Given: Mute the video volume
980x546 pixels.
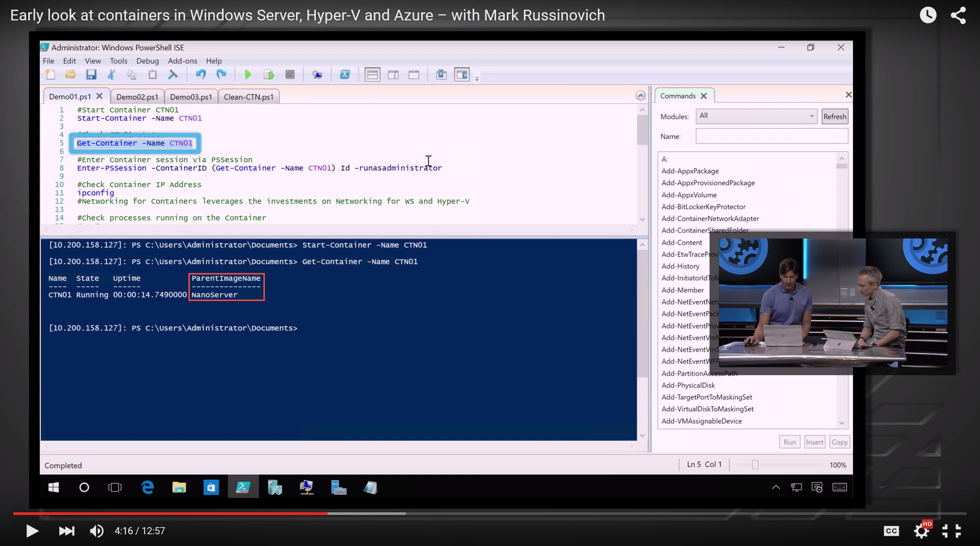Looking at the screenshot, I should click(x=96, y=531).
